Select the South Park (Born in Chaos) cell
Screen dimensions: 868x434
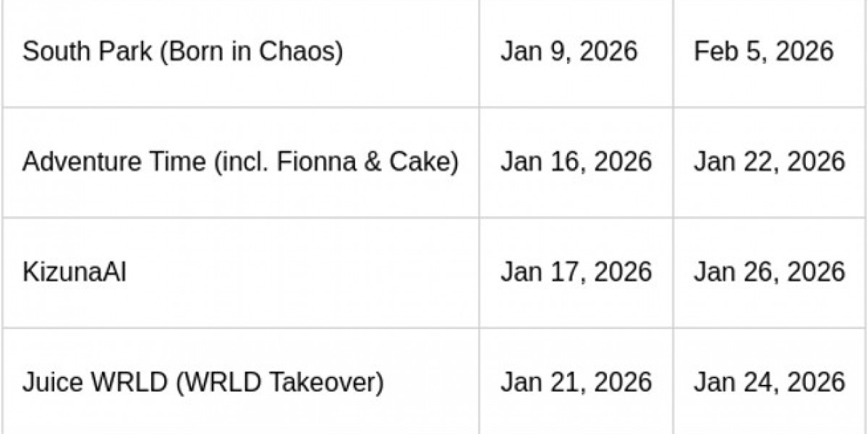pos(182,51)
